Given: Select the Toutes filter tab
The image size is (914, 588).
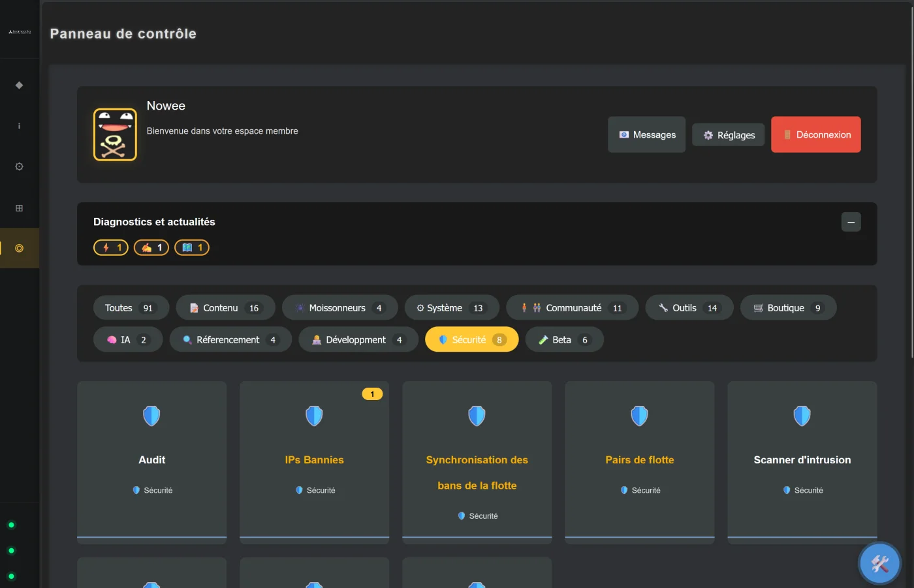Looking at the screenshot, I should (131, 308).
